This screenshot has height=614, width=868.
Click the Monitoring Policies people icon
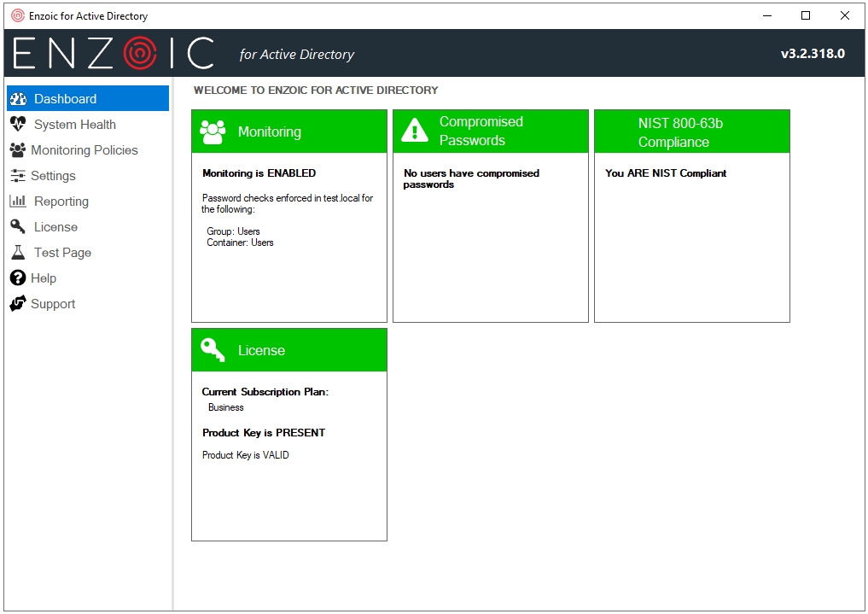(x=17, y=150)
